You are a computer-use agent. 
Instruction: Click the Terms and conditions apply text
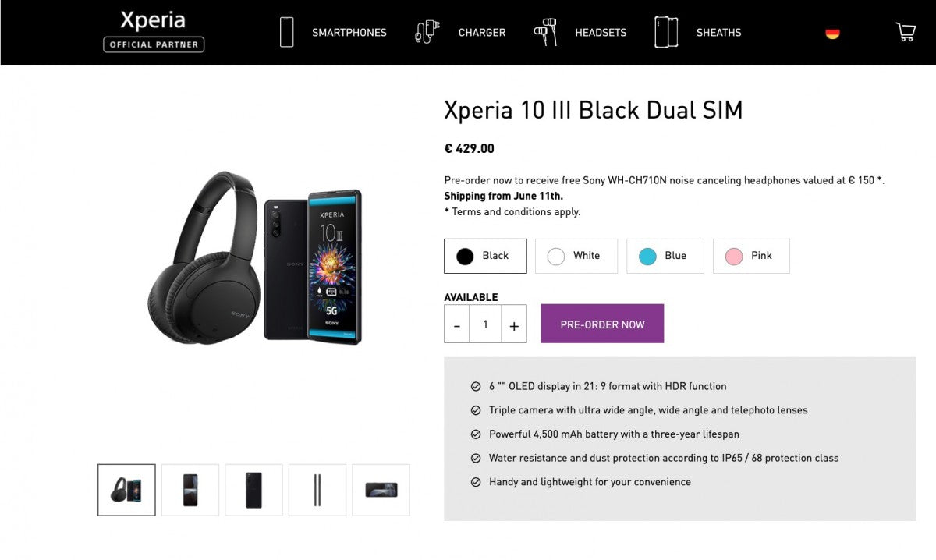[511, 211]
